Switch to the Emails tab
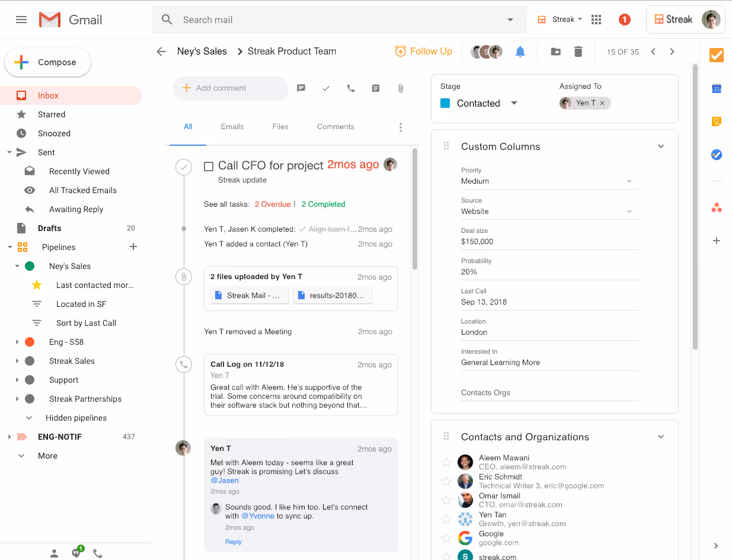732x560 pixels. (232, 127)
